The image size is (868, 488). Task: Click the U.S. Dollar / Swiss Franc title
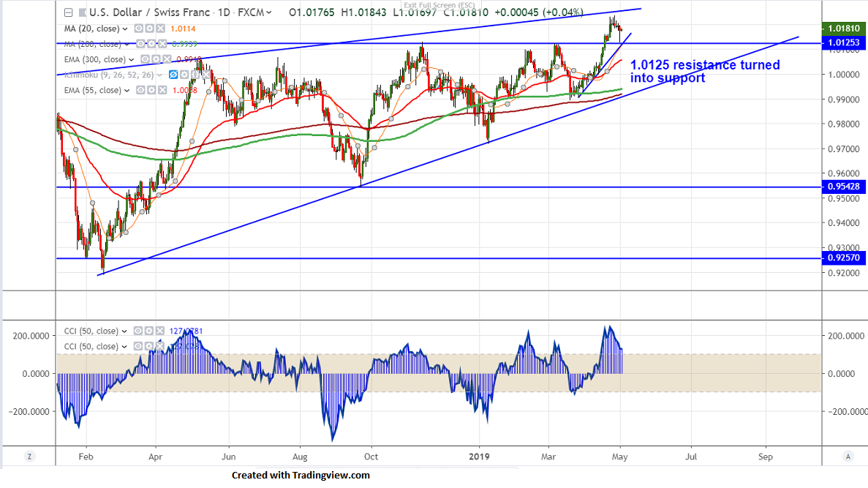[147, 12]
